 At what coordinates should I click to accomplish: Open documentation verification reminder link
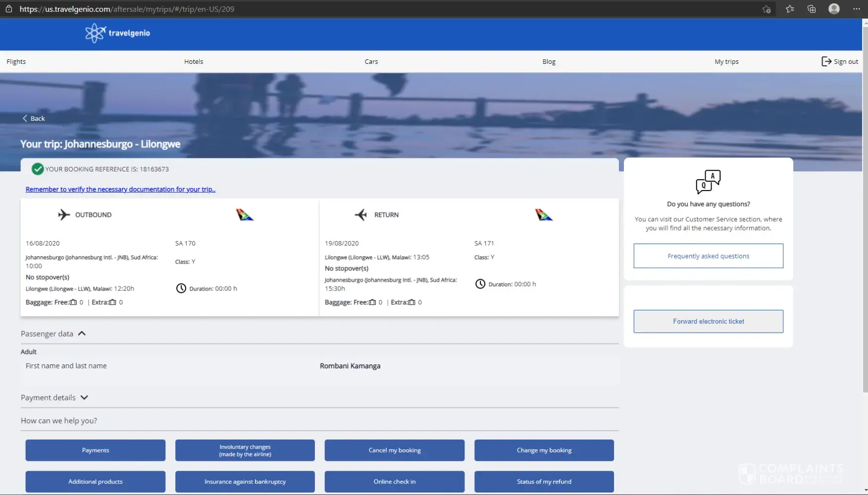[x=120, y=189]
